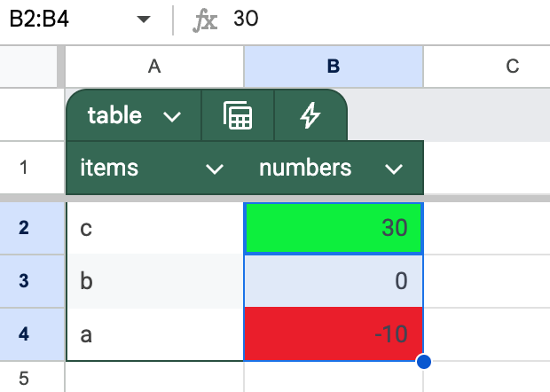Select row 1 header

click(x=32, y=168)
